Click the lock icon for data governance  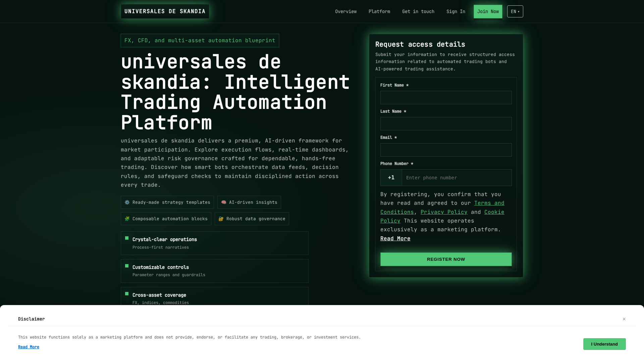coord(221,219)
